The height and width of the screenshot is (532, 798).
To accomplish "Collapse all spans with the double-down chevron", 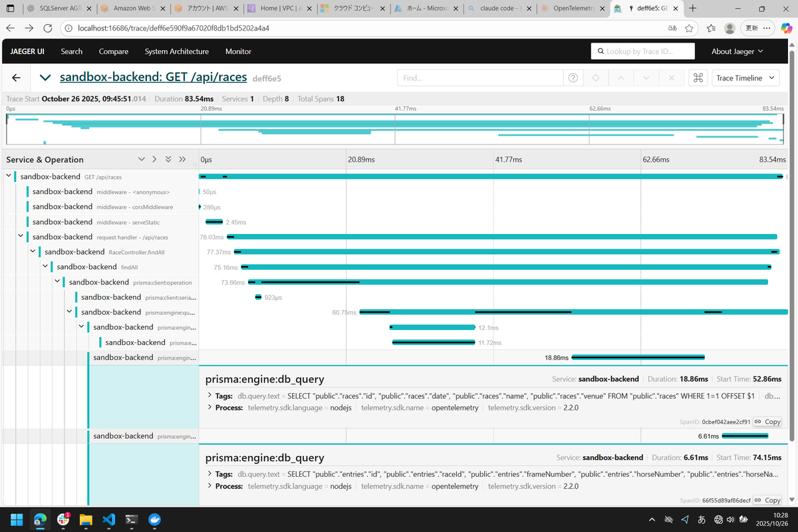I will pyautogui.click(x=168, y=160).
